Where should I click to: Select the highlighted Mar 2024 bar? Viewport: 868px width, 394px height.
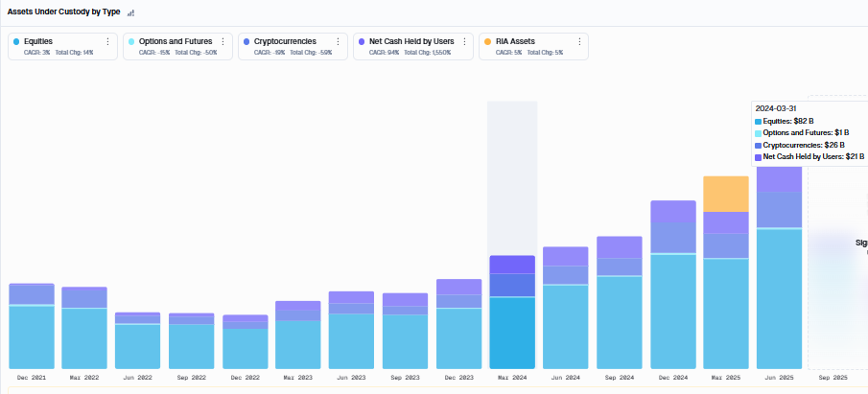pos(512,313)
